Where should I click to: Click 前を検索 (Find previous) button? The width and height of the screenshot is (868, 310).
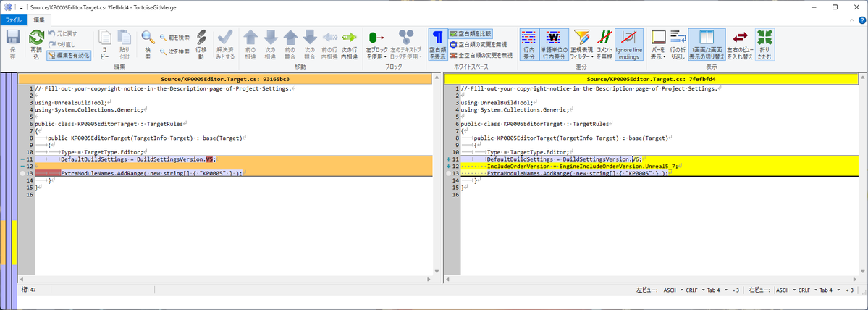pyautogui.click(x=174, y=37)
